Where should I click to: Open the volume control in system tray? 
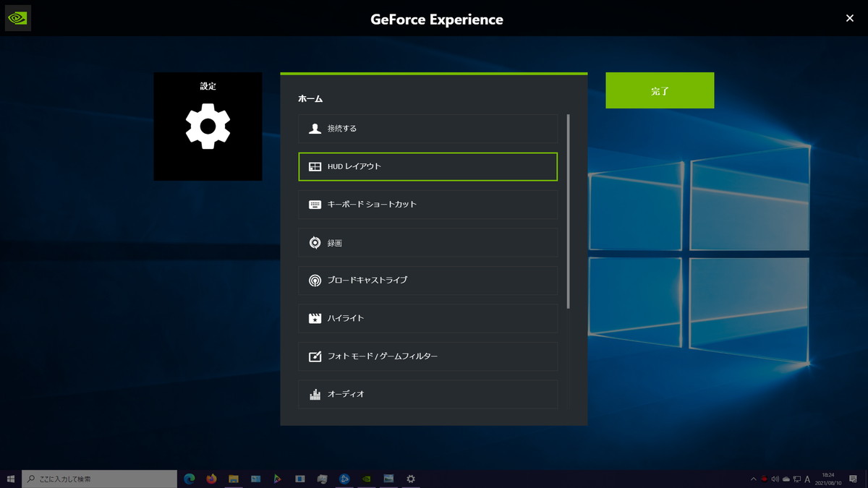[x=775, y=479]
